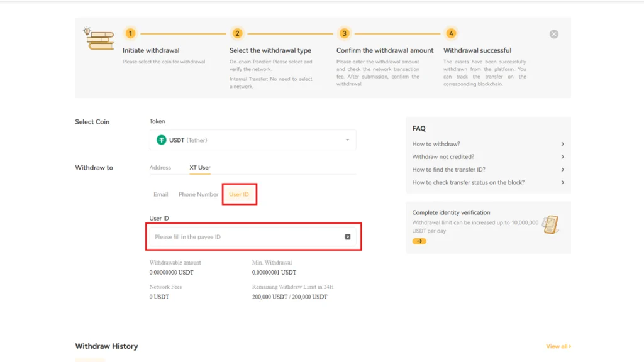The height and width of the screenshot is (362, 644).
Task: Open the USDT token dropdown
Action: pos(253,140)
